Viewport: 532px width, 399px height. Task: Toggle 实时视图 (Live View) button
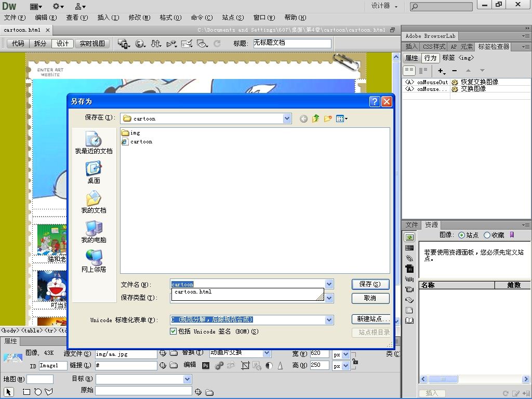tap(92, 44)
